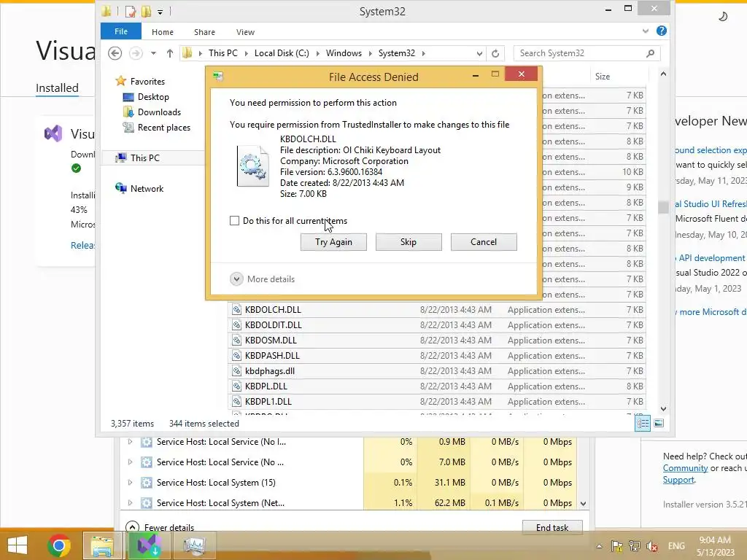Click End task in Task Manager
Screen dimensions: 747x560
pos(552,527)
